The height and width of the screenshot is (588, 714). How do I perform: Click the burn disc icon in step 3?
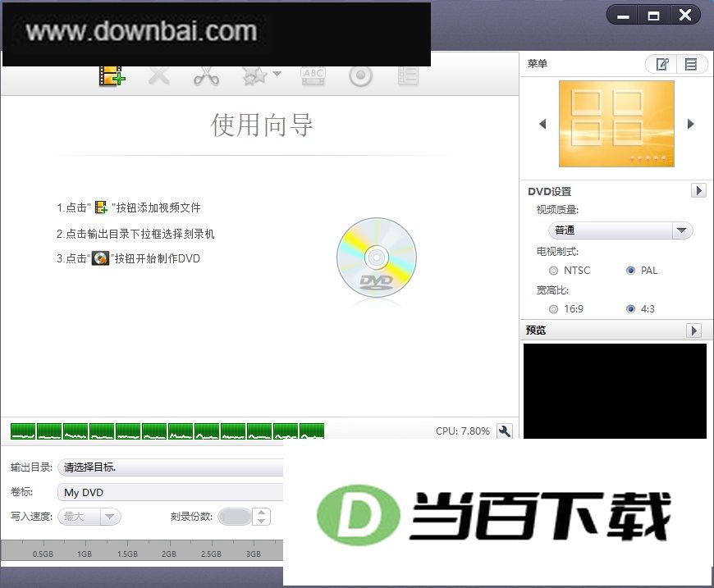pyautogui.click(x=101, y=258)
